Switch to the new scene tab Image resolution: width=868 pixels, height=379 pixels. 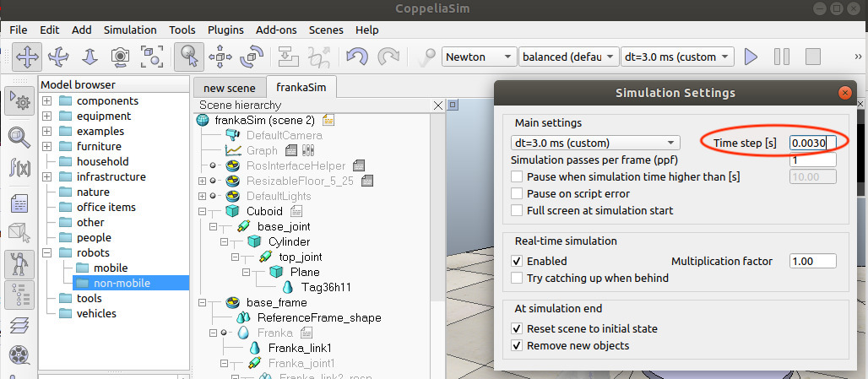coord(229,88)
